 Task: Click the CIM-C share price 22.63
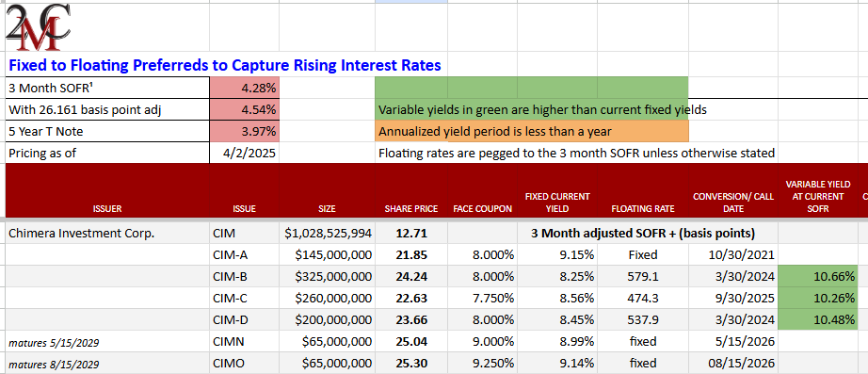[411, 298]
